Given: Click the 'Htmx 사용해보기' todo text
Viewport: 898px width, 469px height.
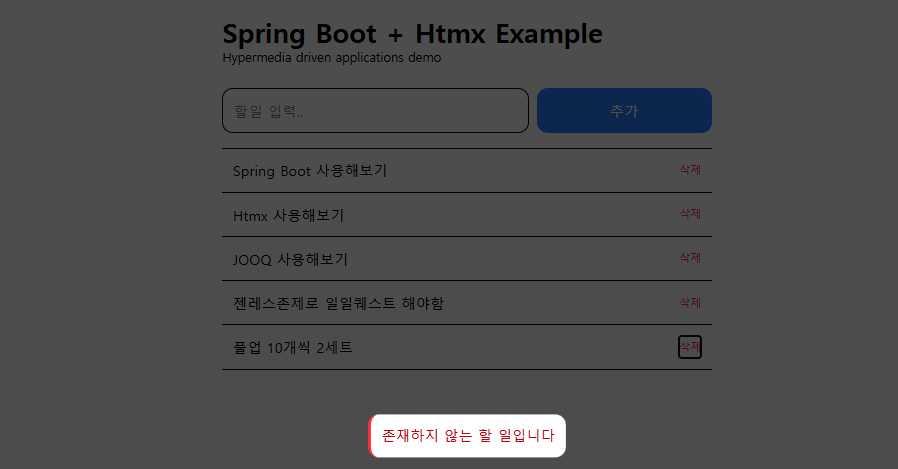Looking at the screenshot, I should coord(288,215).
